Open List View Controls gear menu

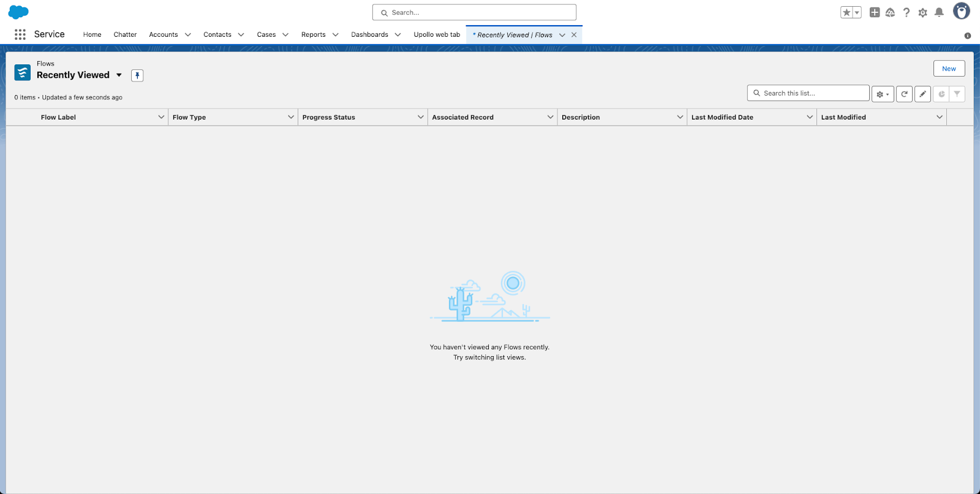point(883,94)
